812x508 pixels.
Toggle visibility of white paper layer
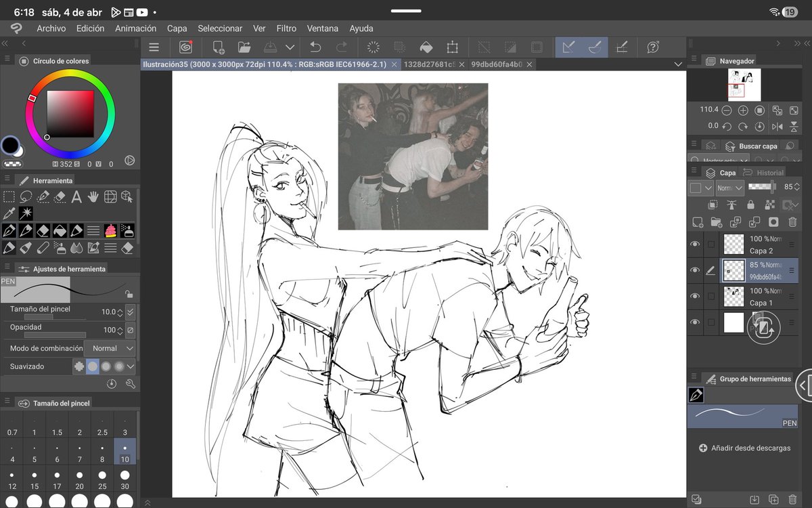click(x=695, y=322)
